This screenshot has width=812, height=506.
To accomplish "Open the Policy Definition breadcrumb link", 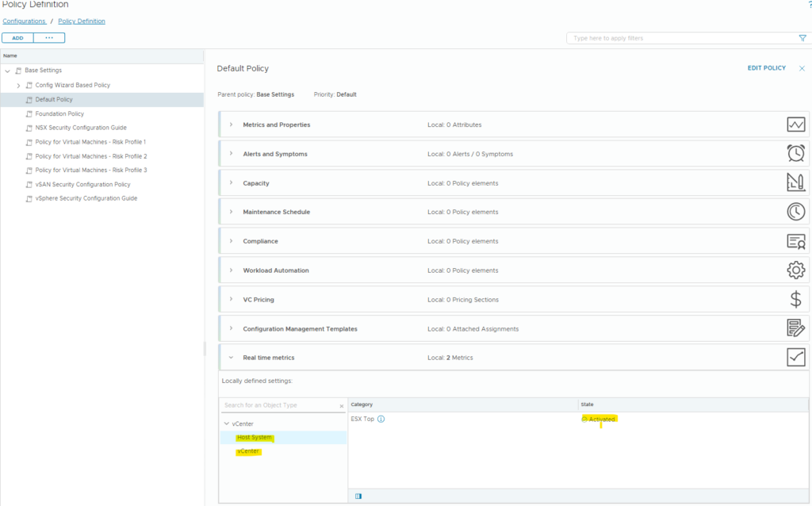I will click(82, 21).
